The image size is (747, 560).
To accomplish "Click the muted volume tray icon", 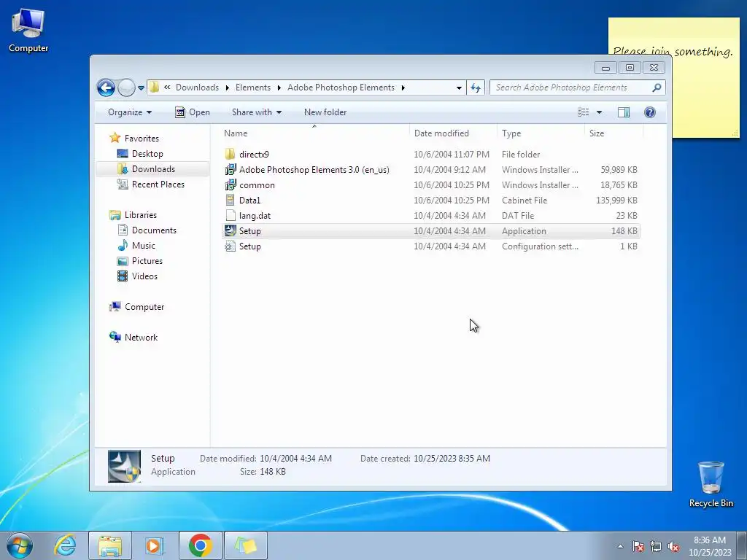I will click(673, 546).
